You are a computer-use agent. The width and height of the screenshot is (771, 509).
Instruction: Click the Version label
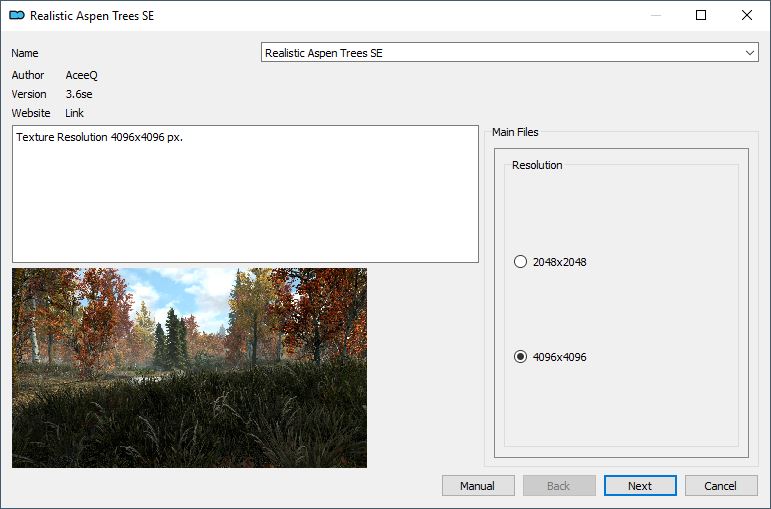point(29,94)
